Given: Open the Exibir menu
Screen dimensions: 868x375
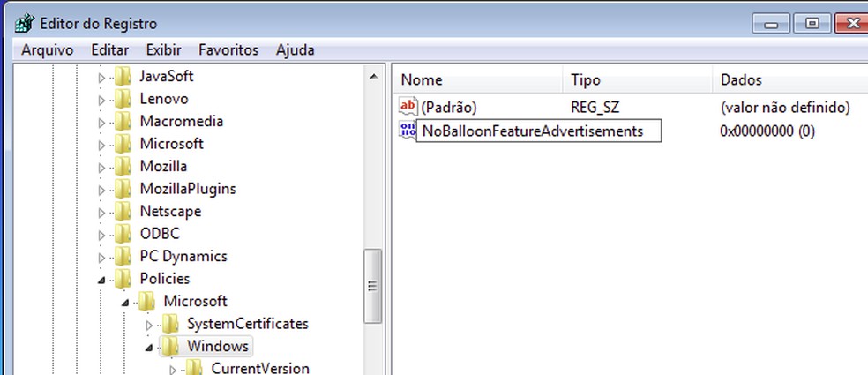Looking at the screenshot, I should 163,49.
